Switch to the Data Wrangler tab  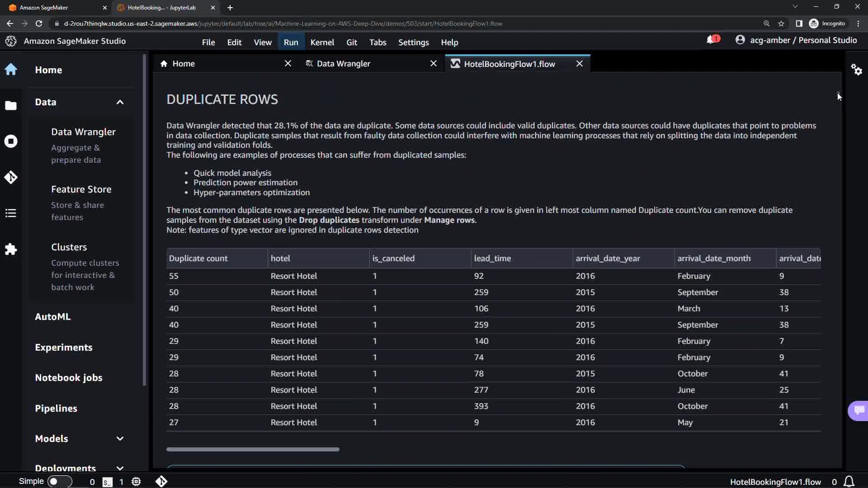coord(344,64)
